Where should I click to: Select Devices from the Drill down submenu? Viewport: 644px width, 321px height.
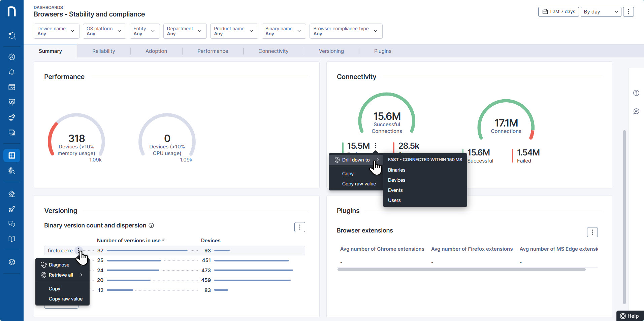396,180
